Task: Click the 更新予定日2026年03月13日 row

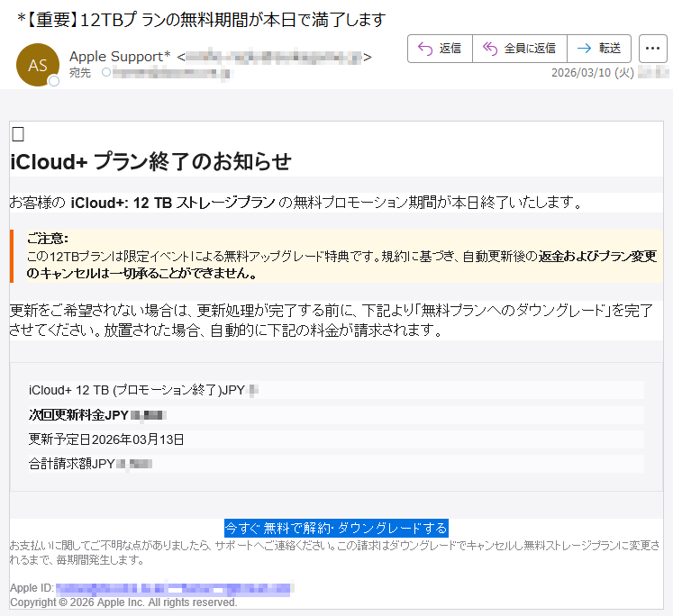Action: (336, 439)
